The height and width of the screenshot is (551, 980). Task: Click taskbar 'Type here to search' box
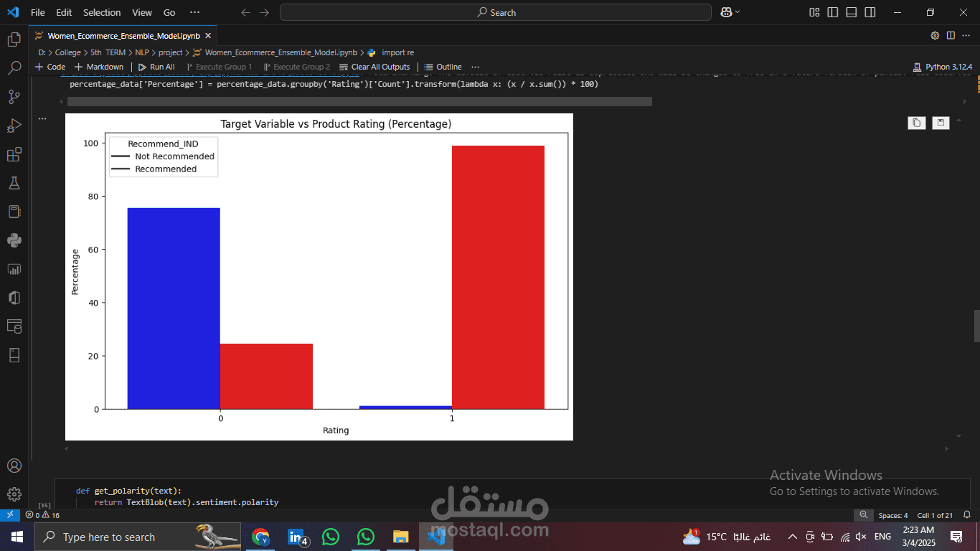[x=138, y=537]
